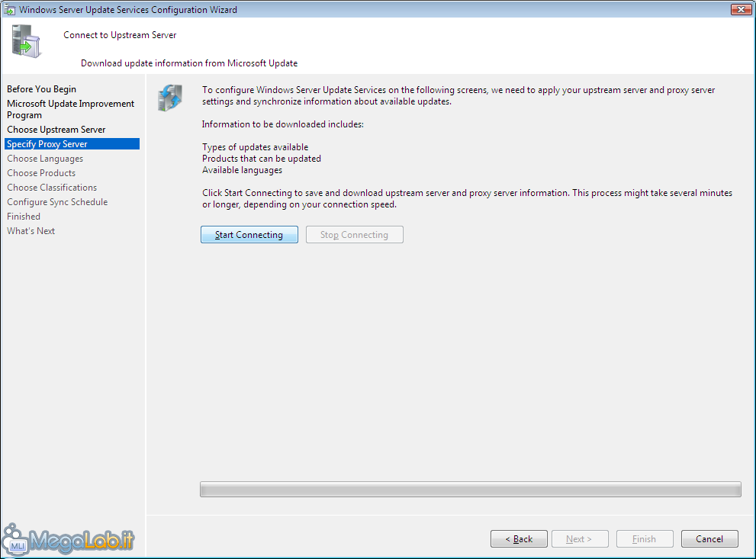This screenshot has width=756, height=559.
Task: Select Specify Proxy Server step
Action: [x=72, y=144]
